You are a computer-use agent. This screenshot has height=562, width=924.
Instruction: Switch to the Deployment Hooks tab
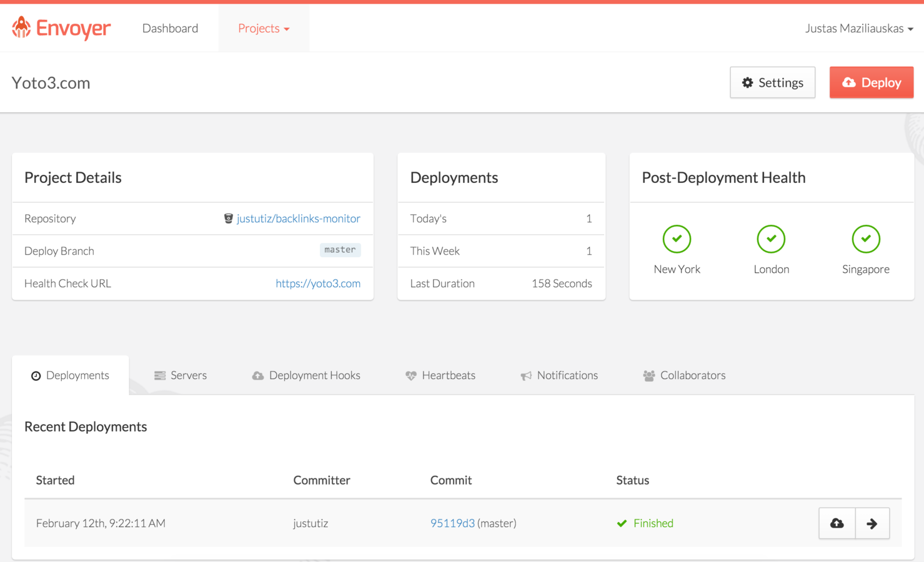306,375
